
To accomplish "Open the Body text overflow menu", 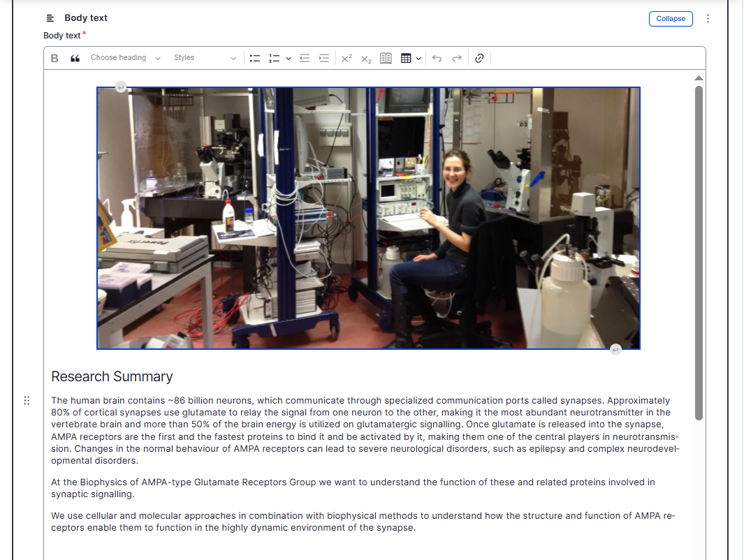I will (x=708, y=18).
